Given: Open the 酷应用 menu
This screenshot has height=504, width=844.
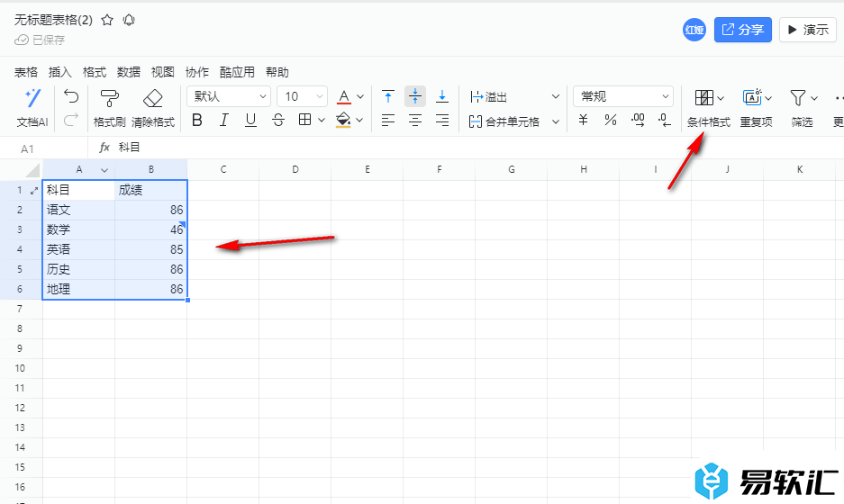Looking at the screenshot, I should (237, 72).
